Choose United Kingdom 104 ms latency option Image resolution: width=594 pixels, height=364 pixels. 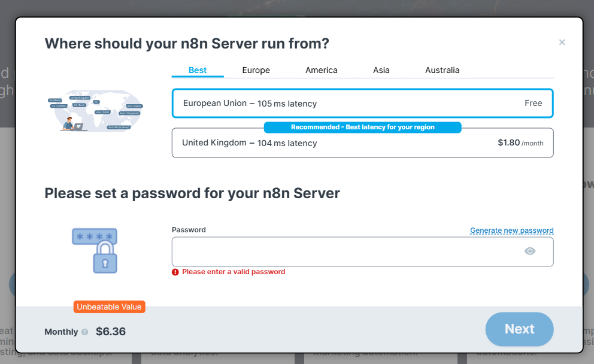pos(362,143)
